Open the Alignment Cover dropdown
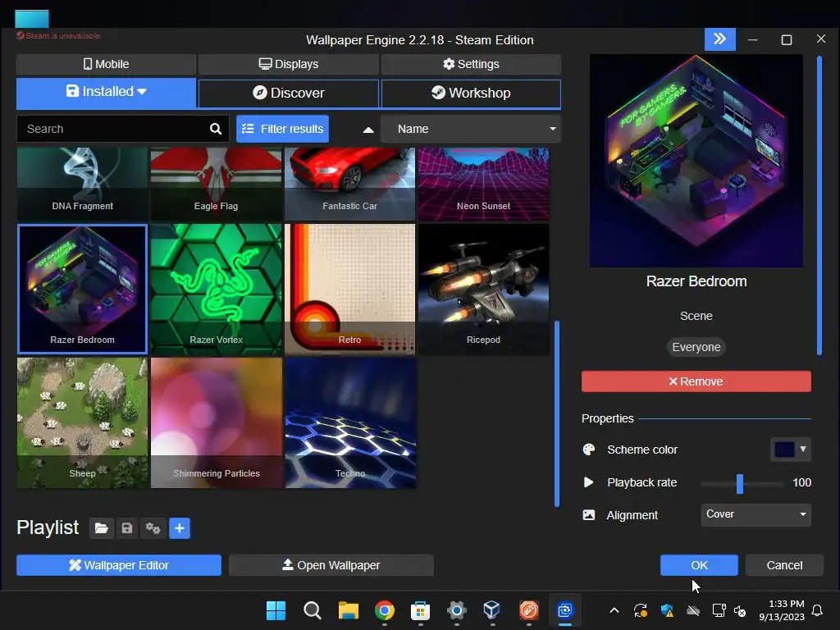This screenshot has height=630, width=840. (x=756, y=514)
